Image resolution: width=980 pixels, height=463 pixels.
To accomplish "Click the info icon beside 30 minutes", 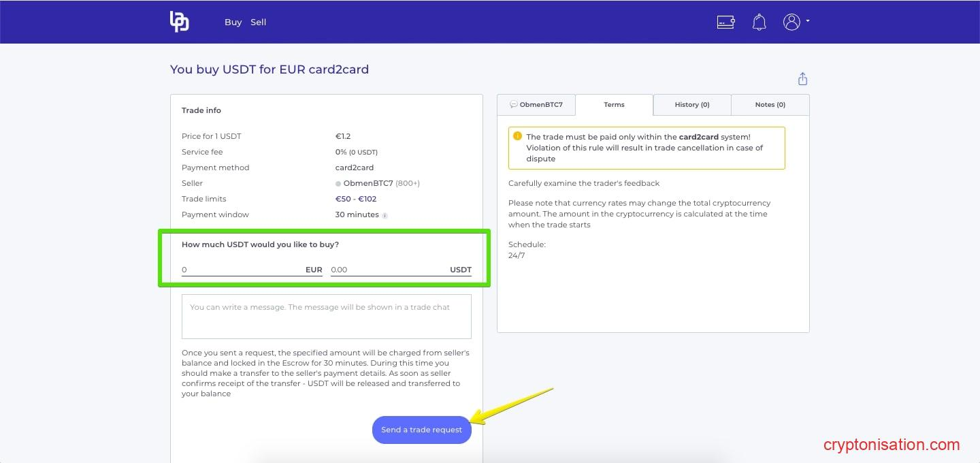I will coord(385,215).
